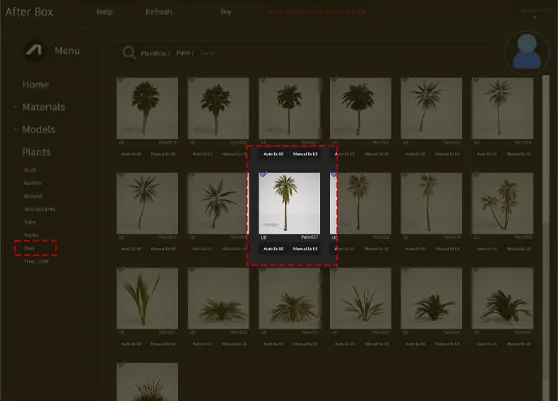Select the Palm026 thumbnail
This screenshot has height=401, width=558.
[219, 204]
